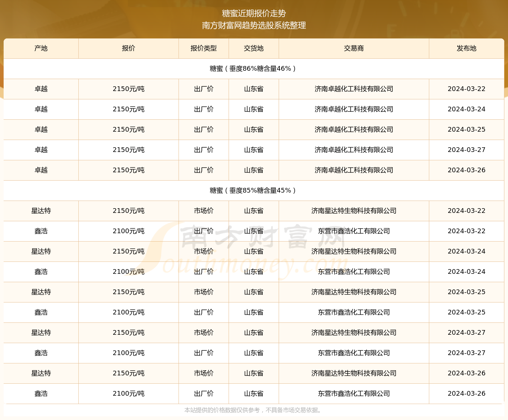Screen dimensions: 508x420
Task: Click the 交易商 column header
Action: click(x=354, y=48)
